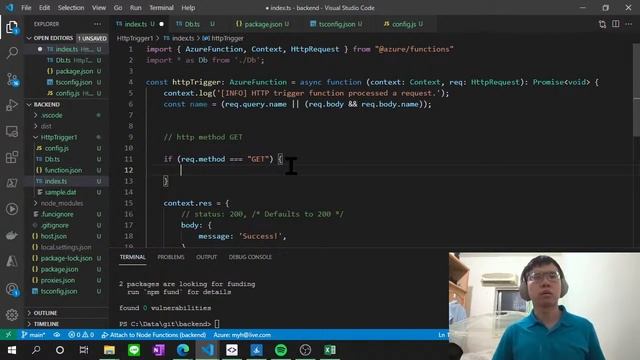Open the Terminal menu

(x=161, y=8)
